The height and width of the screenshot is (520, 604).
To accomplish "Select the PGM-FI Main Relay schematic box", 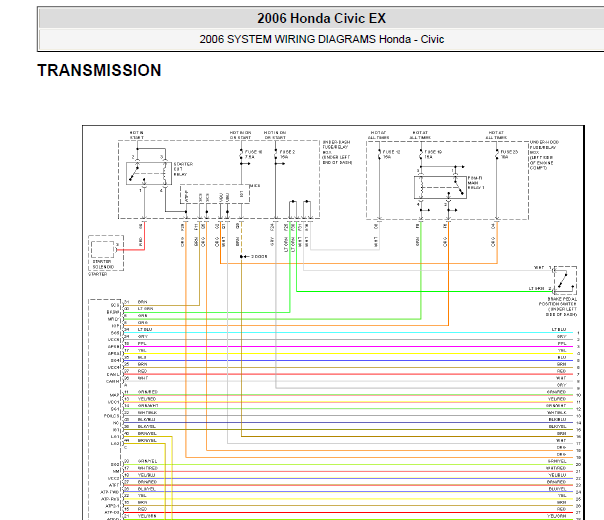I will pos(440,188).
